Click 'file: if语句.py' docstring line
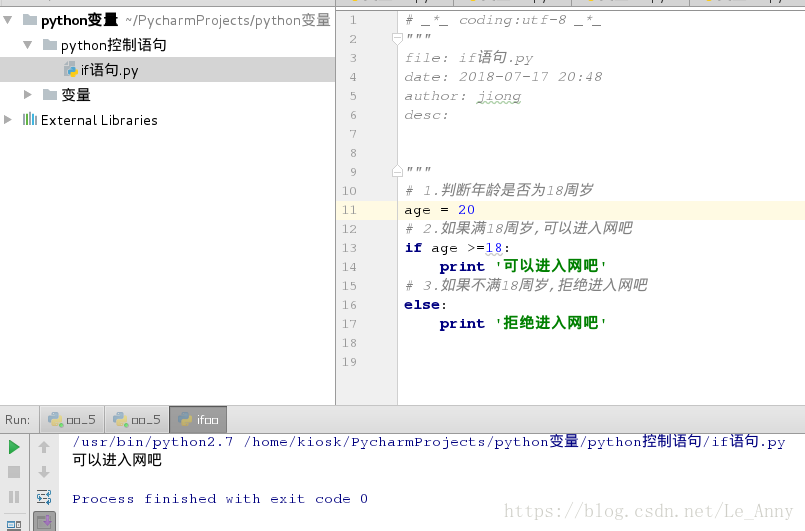This screenshot has height=531, width=805. (x=469, y=58)
